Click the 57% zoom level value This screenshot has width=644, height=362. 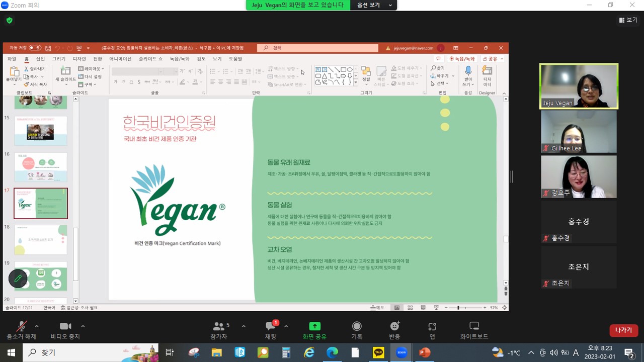click(x=494, y=308)
